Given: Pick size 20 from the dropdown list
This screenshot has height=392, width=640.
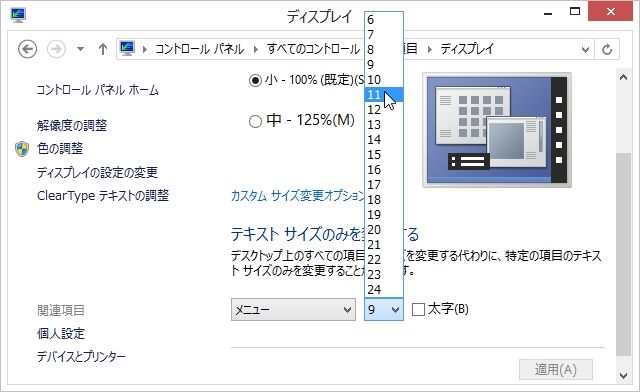Looking at the screenshot, I should 384,229.
